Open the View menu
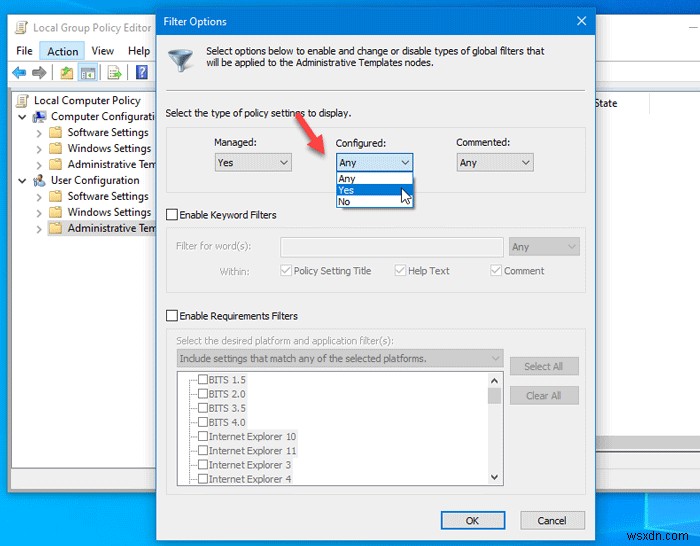The height and width of the screenshot is (546, 700). [x=103, y=51]
